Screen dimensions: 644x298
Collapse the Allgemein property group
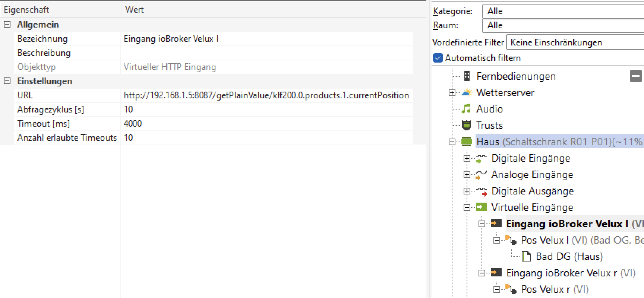7,25
